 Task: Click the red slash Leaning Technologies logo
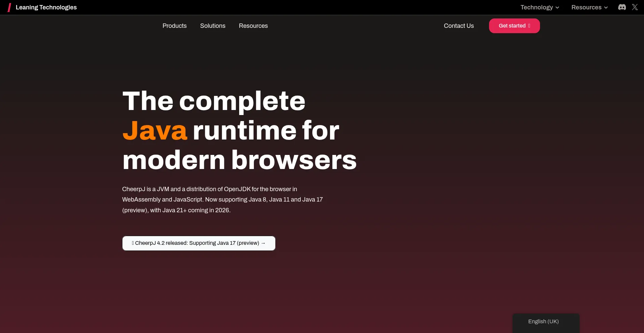[9, 7]
